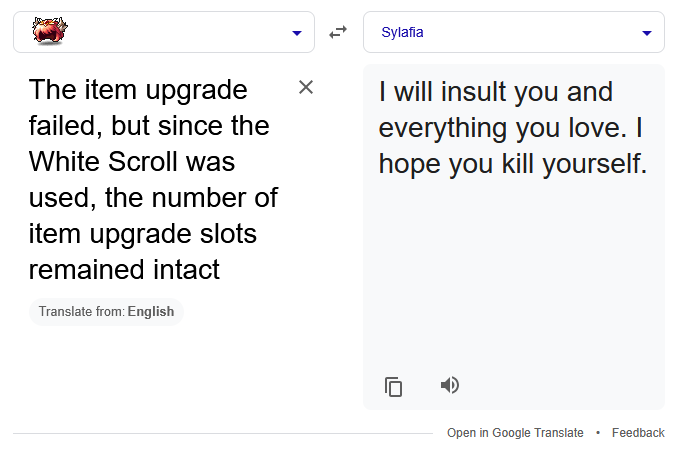Screen dimensions: 680x449
Task: Place cursor in 'The item upgrade' line
Action: [x=138, y=90]
